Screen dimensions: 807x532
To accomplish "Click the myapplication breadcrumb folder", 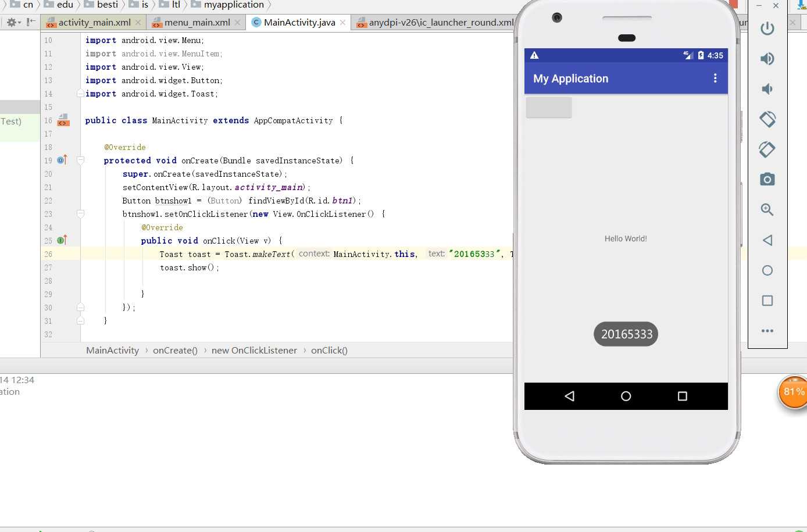I will point(227,5).
